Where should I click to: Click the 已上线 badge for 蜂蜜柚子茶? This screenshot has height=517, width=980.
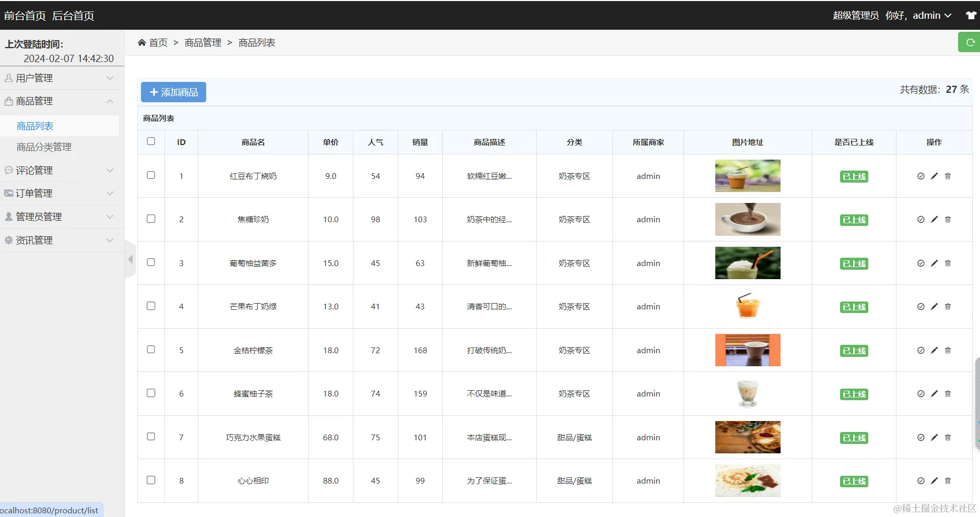point(854,394)
